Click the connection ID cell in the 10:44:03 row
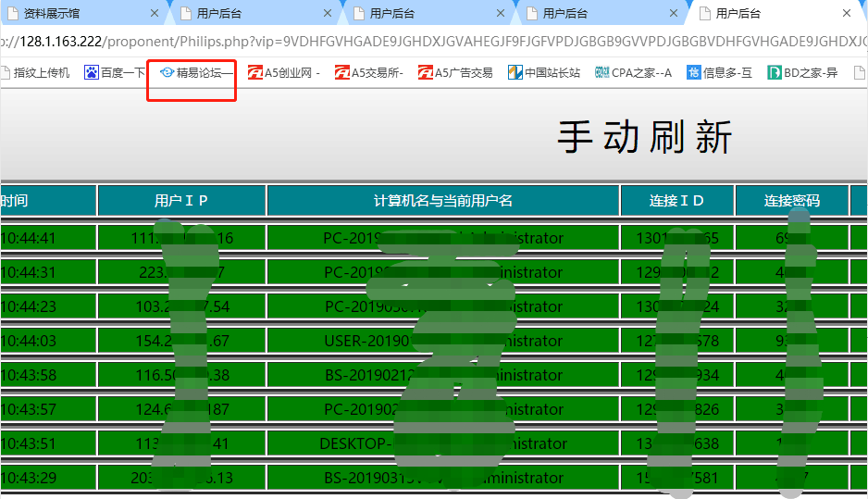Screen dimensions: 868x499 tap(677, 342)
